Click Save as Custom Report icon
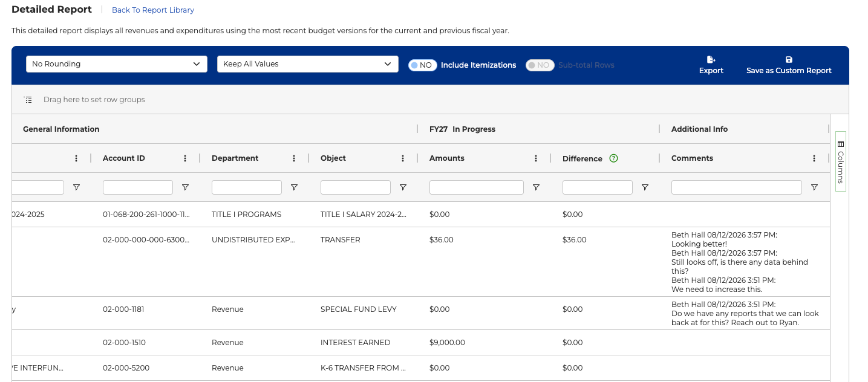868x382 pixels. (x=789, y=60)
